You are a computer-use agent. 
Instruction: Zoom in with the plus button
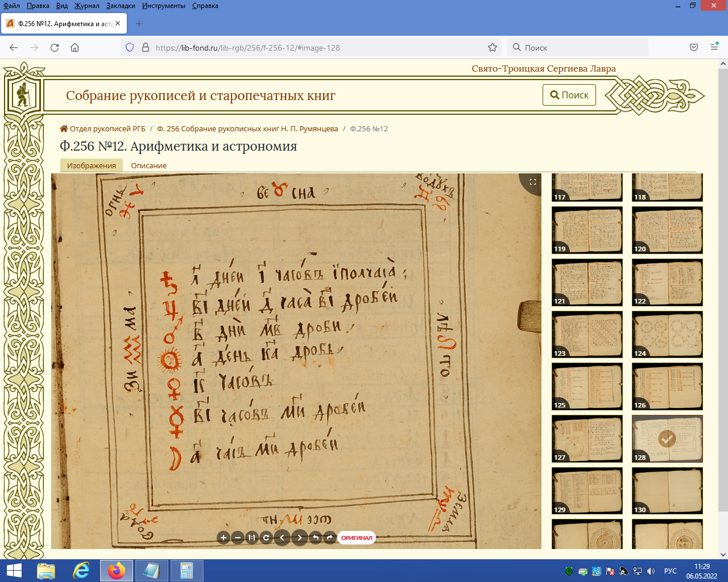pyautogui.click(x=224, y=538)
